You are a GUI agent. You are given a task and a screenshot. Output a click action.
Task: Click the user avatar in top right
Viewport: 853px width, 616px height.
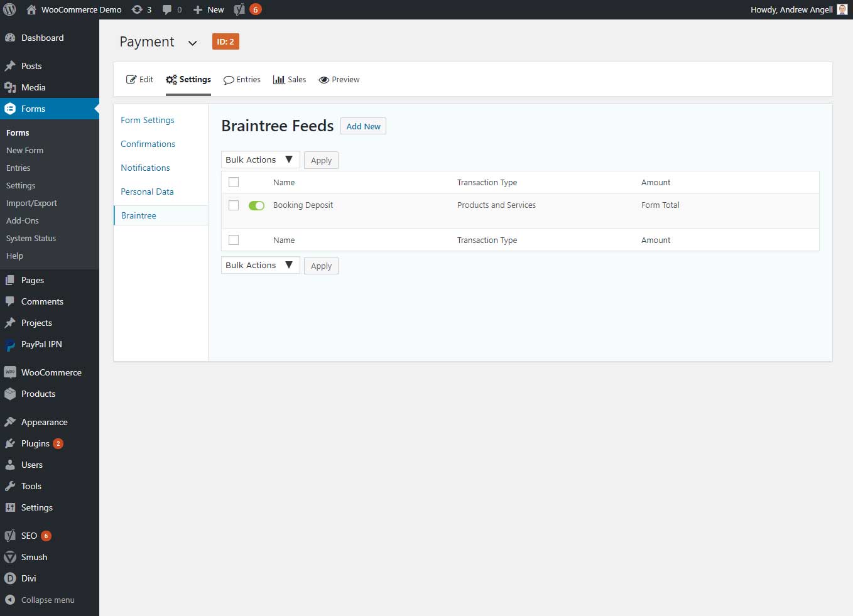click(842, 9)
